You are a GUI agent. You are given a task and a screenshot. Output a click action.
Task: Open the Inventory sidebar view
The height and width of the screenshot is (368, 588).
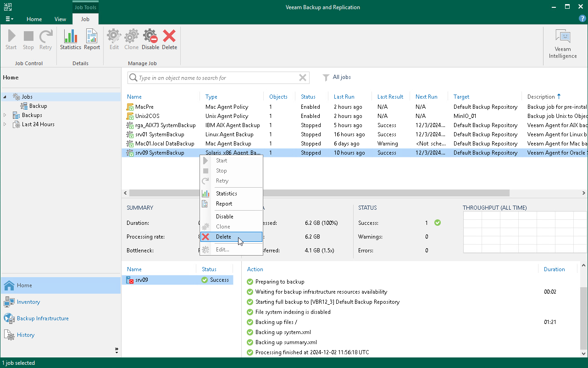coord(28,301)
